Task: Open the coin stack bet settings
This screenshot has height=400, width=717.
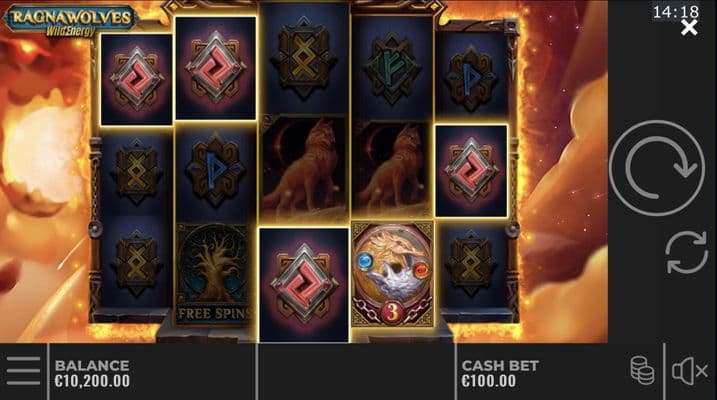Action: (x=642, y=370)
